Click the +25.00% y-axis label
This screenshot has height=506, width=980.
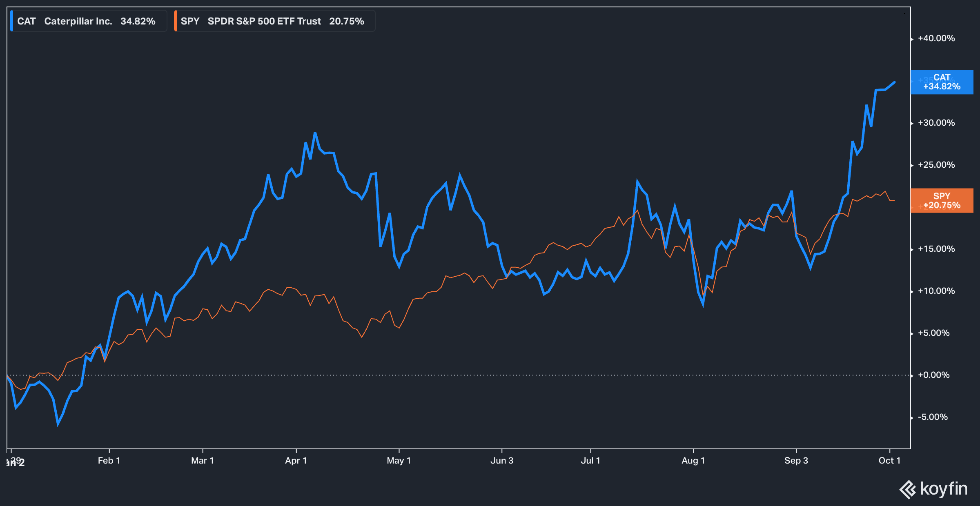coord(936,165)
